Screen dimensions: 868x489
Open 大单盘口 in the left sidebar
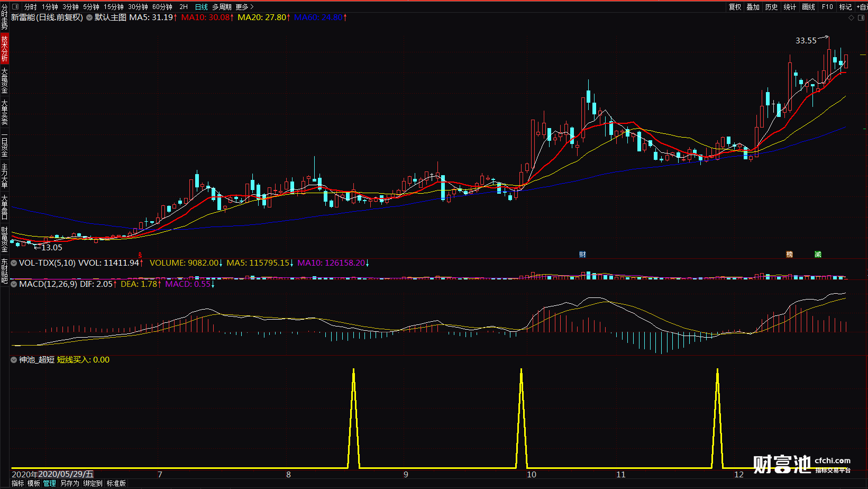click(x=4, y=207)
